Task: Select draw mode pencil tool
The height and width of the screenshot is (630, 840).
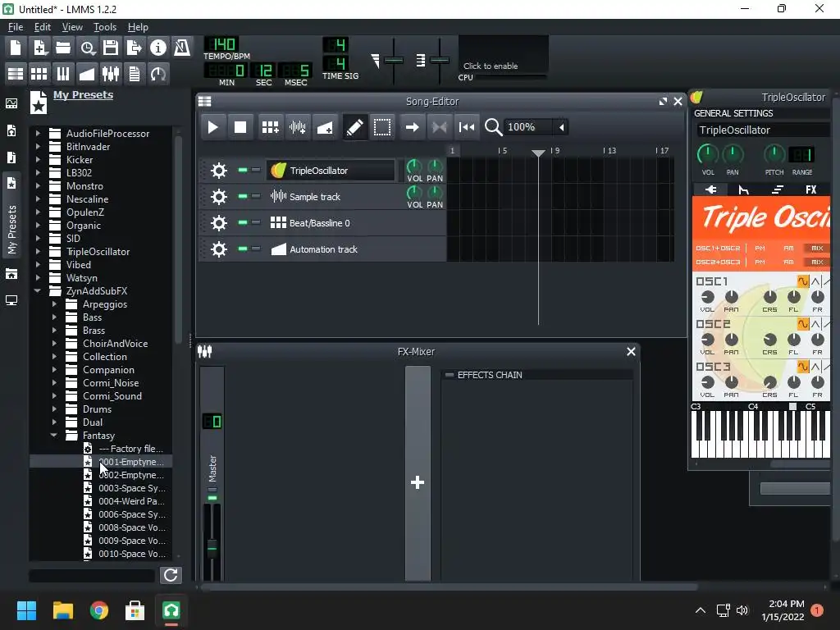Action: (x=354, y=127)
